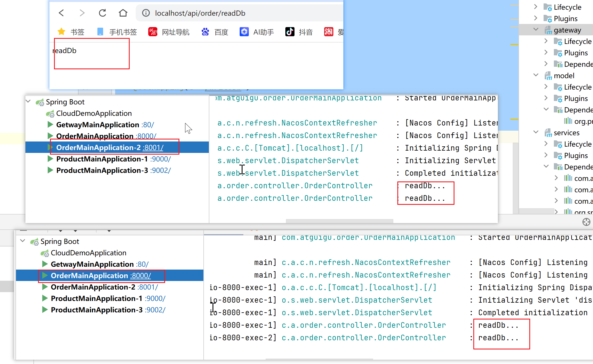Click run icon of ProductMainApplication-3 lower panel
Viewport: 593px width, 364px height.
[x=45, y=310]
